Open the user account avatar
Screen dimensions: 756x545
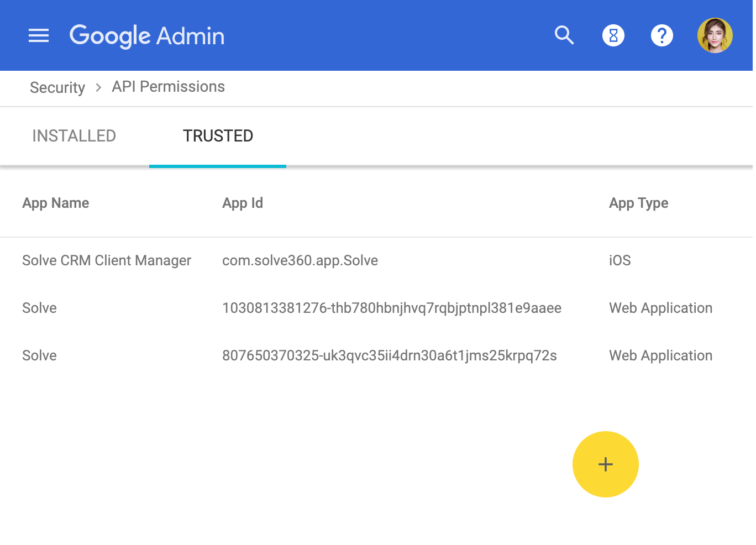(x=715, y=35)
